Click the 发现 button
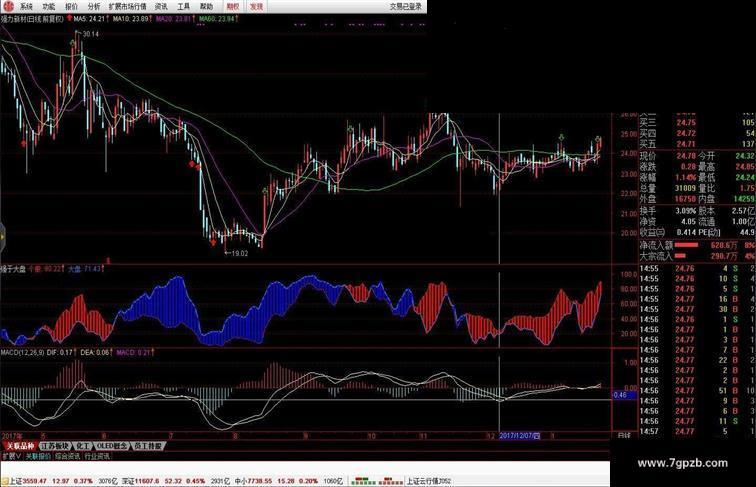756x487 pixels. tap(256, 7)
